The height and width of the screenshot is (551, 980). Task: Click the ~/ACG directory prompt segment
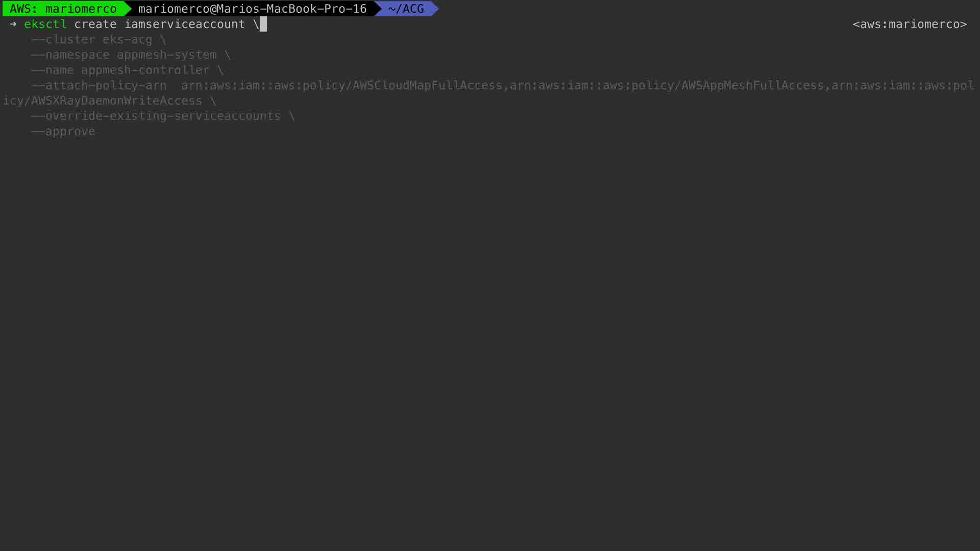point(406,9)
